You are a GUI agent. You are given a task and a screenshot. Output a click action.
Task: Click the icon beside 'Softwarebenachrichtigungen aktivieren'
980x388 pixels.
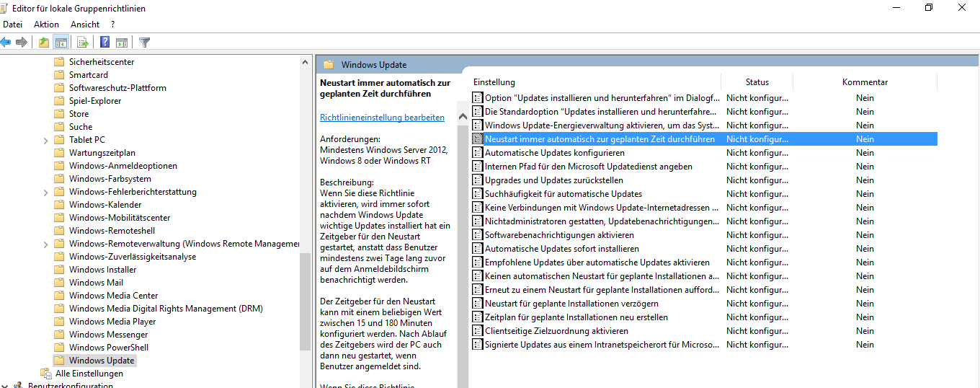477,235
